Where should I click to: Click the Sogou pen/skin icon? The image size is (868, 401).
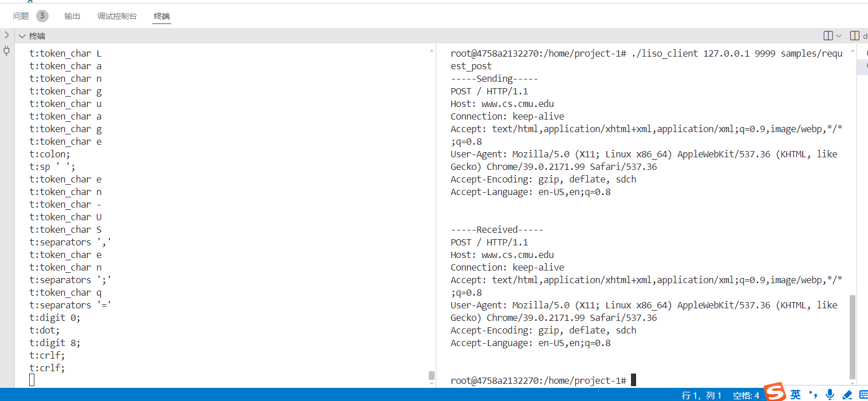click(x=847, y=394)
